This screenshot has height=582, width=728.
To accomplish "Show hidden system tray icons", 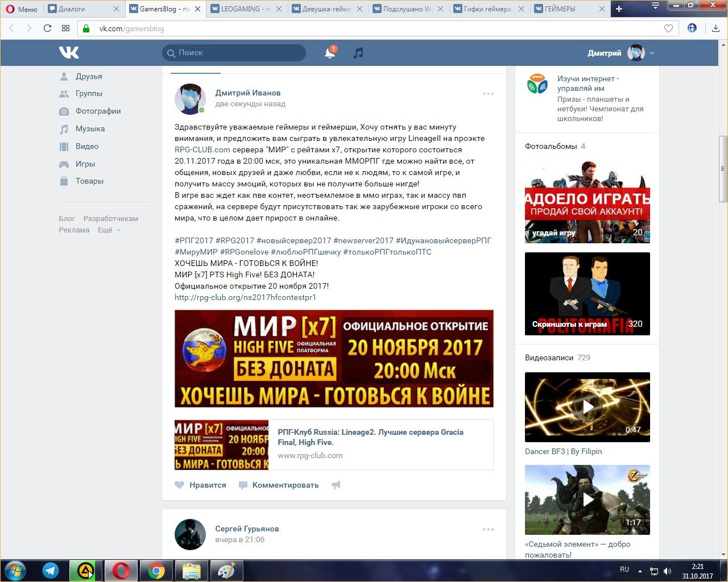I will (x=640, y=571).
